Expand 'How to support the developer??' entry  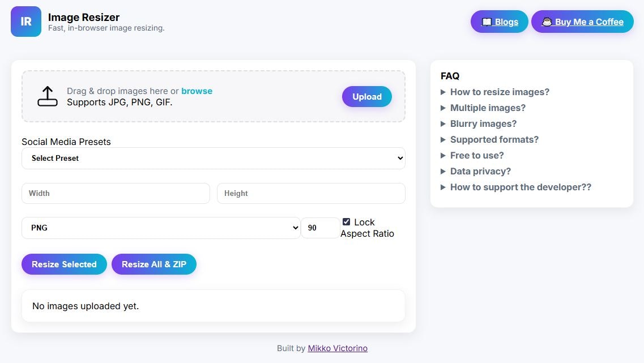click(x=520, y=187)
